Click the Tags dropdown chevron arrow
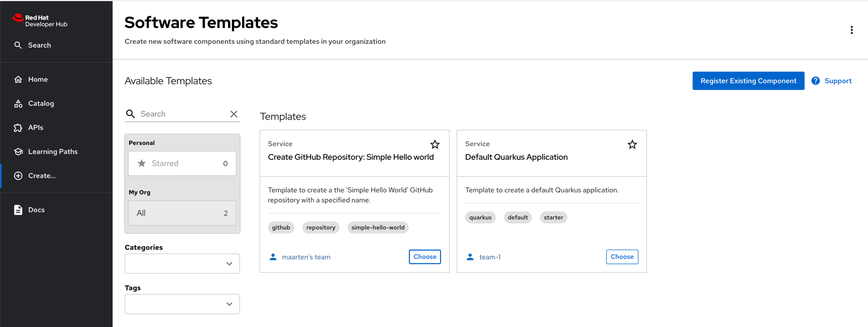 (229, 304)
